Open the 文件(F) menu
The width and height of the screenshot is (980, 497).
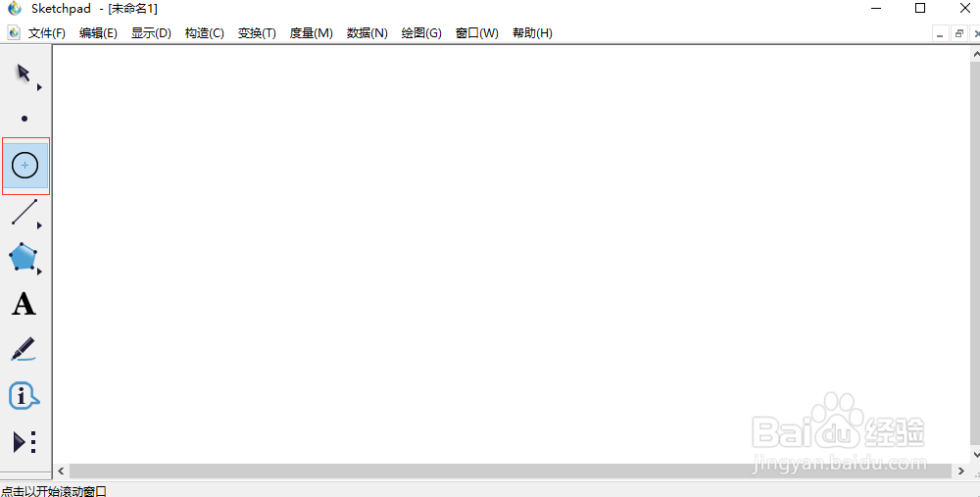click(x=47, y=33)
